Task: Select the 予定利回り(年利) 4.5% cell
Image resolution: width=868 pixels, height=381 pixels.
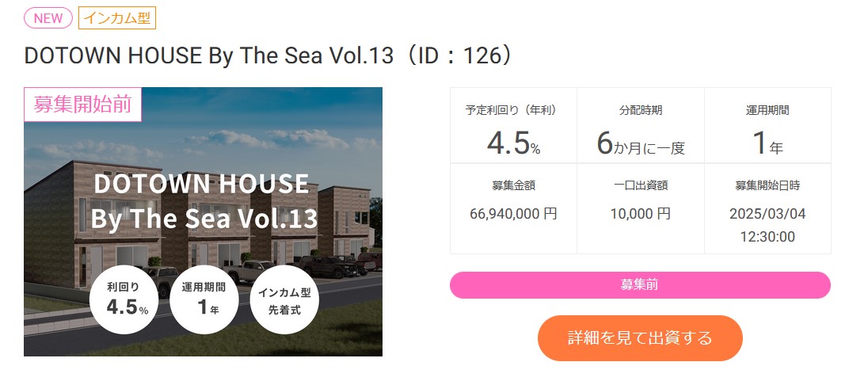Action: click(513, 125)
